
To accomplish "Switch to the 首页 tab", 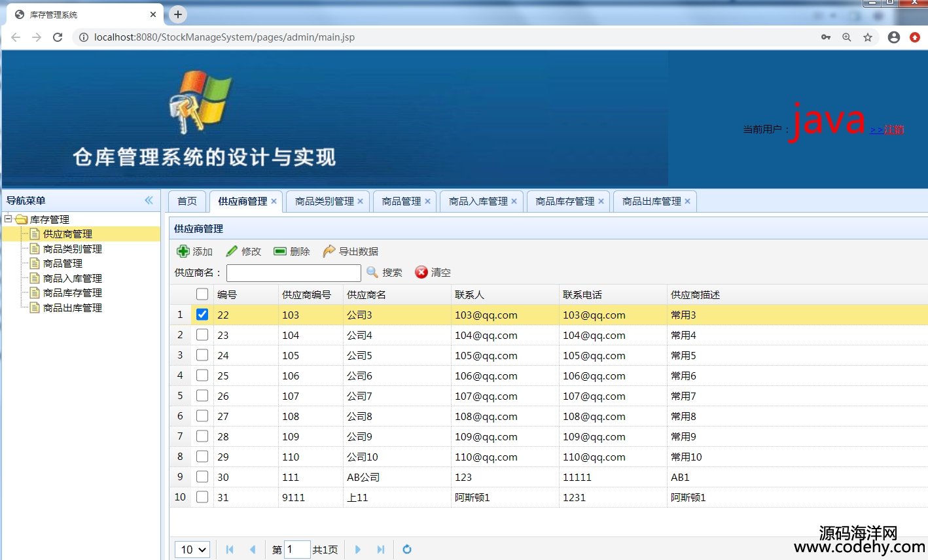I will (x=187, y=201).
